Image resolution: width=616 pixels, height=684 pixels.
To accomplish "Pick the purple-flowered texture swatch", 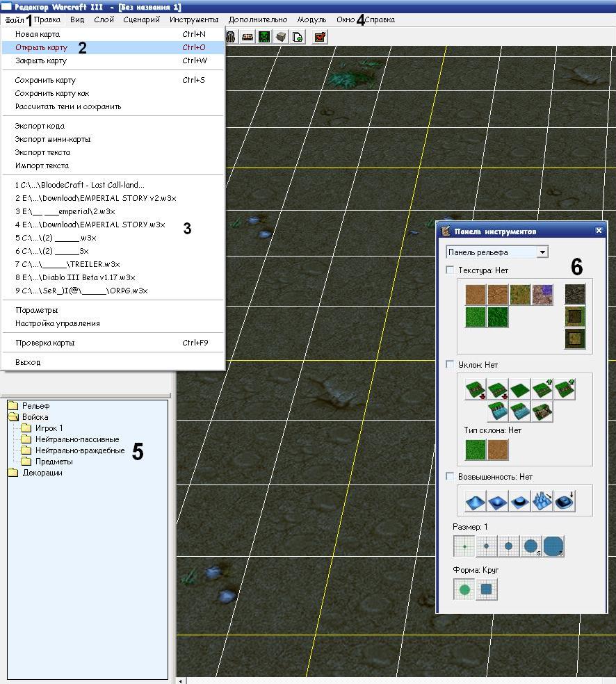I will coord(542,295).
